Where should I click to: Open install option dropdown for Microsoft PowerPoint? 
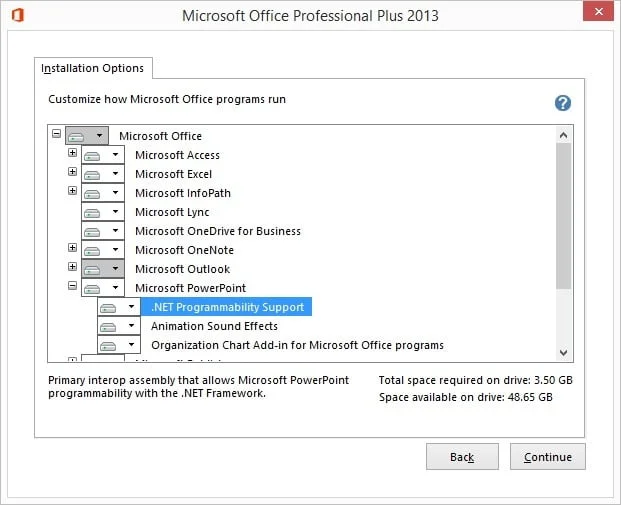(103, 288)
